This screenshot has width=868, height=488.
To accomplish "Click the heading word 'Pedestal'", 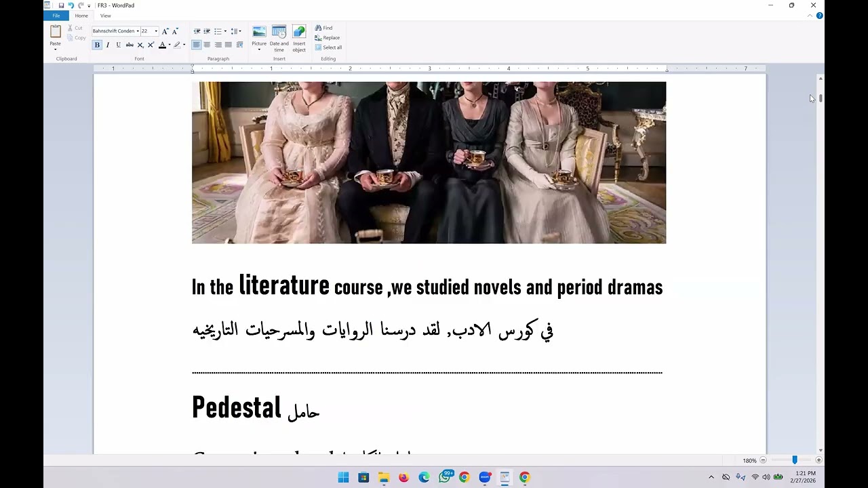I will (x=236, y=407).
